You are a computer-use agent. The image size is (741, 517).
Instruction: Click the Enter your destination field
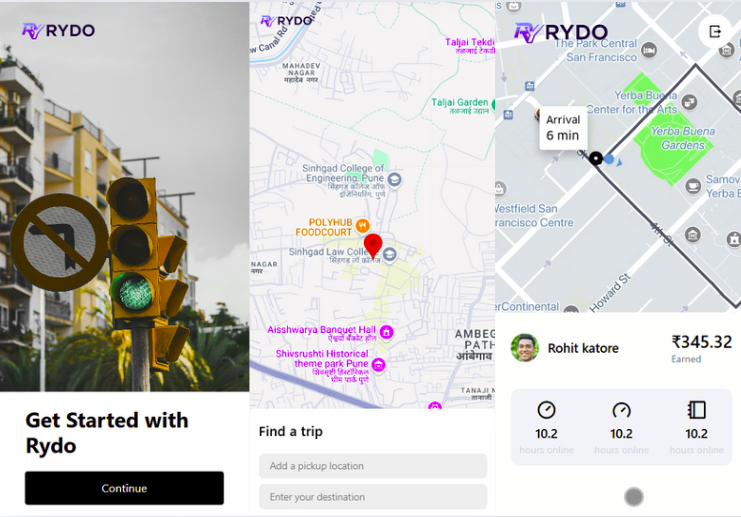coord(373,497)
